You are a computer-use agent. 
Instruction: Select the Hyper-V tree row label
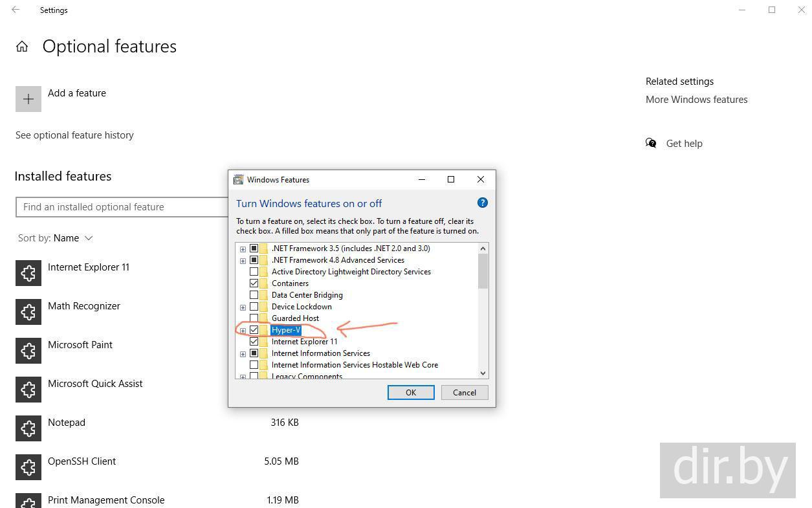[286, 330]
